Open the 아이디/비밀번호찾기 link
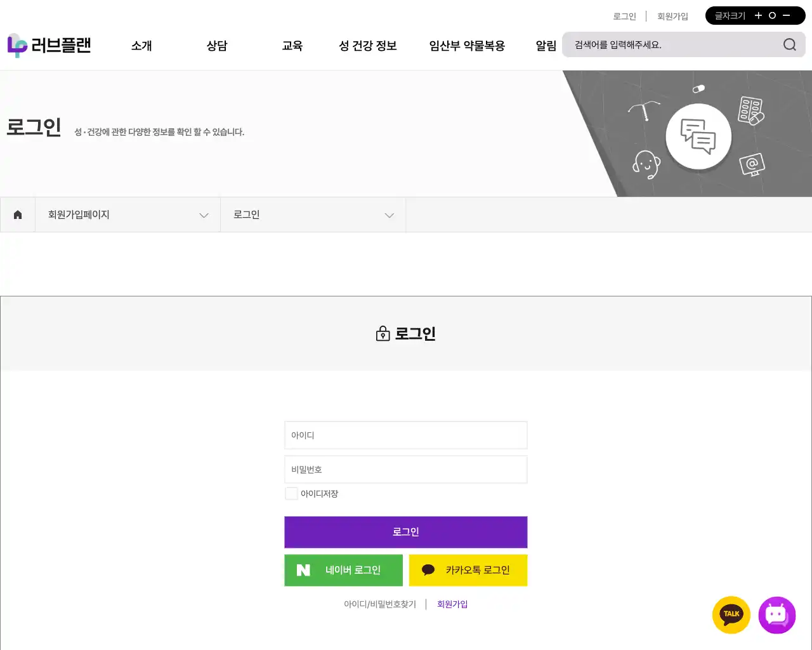The width and height of the screenshot is (812, 650). click(380, 604)
